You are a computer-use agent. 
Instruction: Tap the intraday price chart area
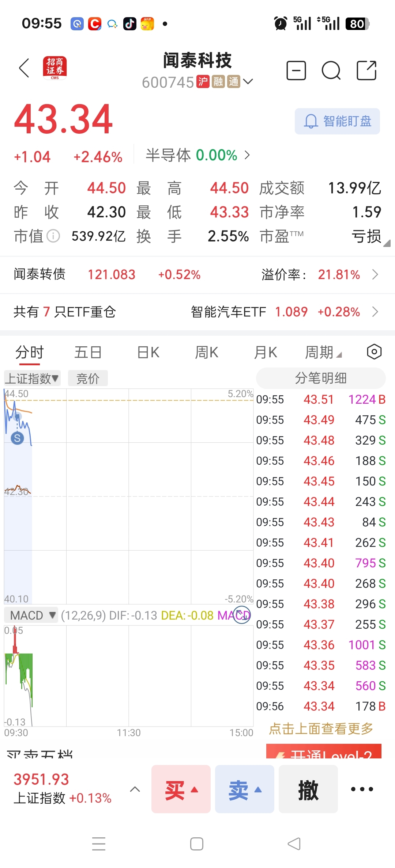[128, 496]
